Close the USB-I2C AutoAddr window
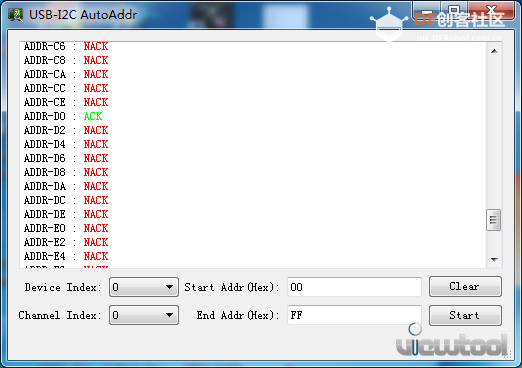This screenshot has width=522, height=368. [491, 10]
